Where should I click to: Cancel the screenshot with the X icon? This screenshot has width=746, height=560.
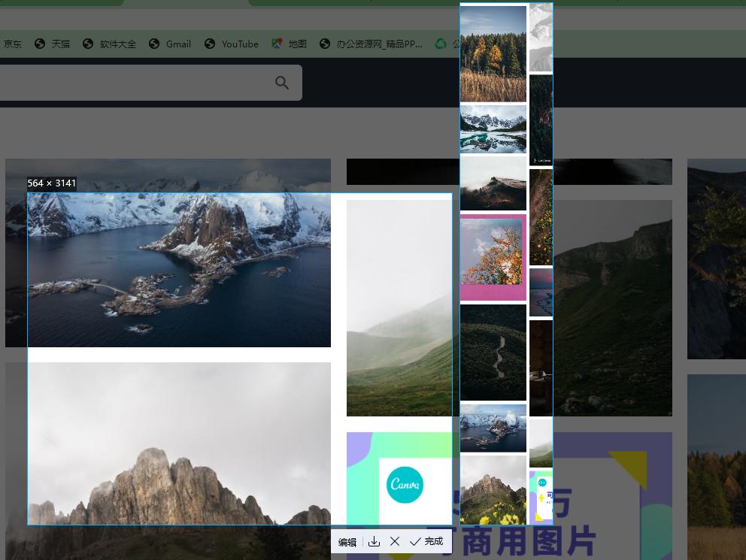[395, 541]
